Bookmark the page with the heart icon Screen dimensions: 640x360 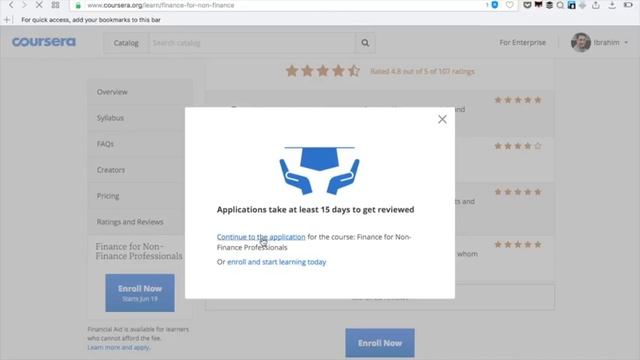pos(509,5)
